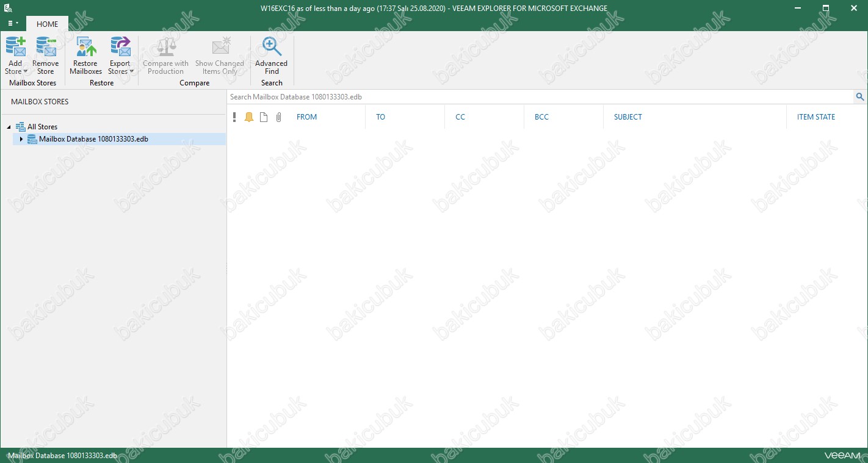Image resolution: width=868 pixels, height=463 pixels.
Task: Switch to the HOME ribbon tab
Action: coord(47,24)
